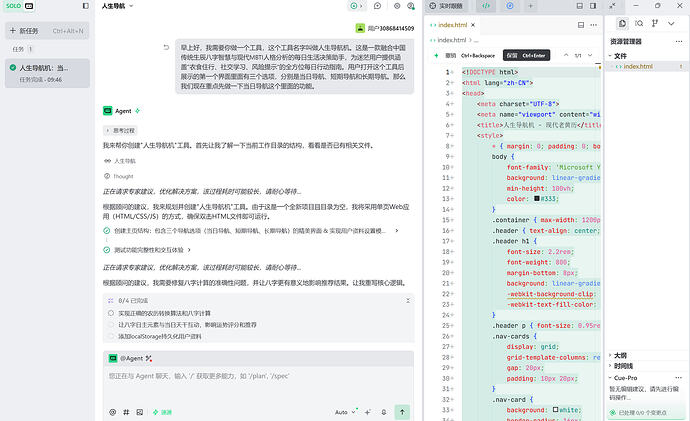Expand the 思考过程 thinking section
The image size is (690, 421).
(120, 131)
